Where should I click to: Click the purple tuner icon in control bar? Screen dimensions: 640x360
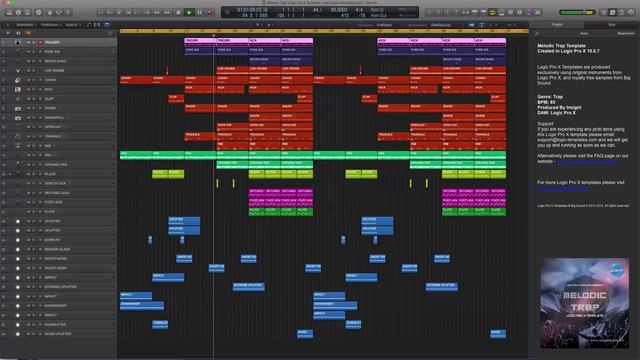[x=529, y=13]
